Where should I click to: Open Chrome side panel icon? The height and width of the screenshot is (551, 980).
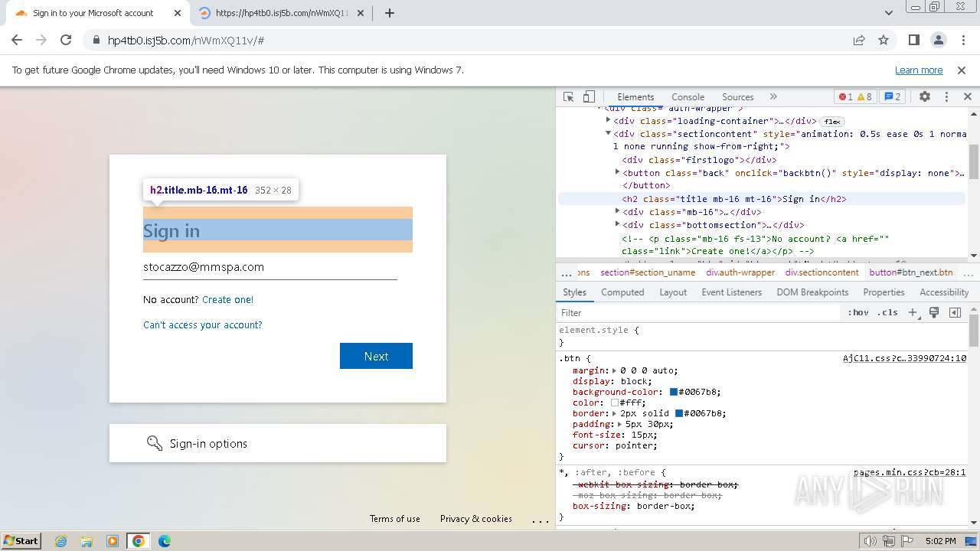pyautogui.click(x=913, y=41)
